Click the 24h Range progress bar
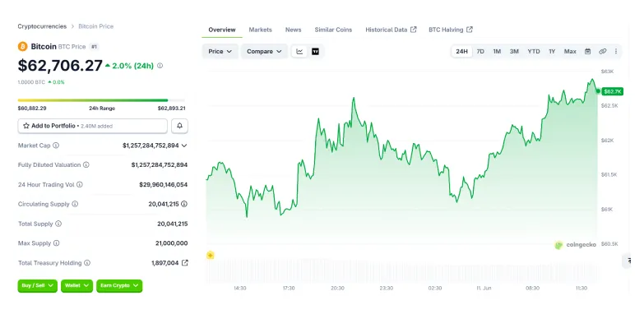Viewport: 644px width, 319px height. click(x=101, y=100)
